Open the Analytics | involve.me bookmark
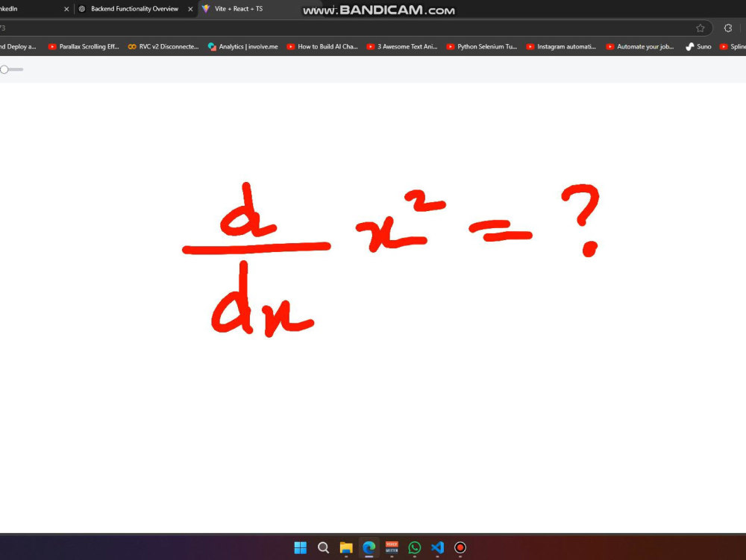Viewport: 746px width, 560px height. point(242,46)
